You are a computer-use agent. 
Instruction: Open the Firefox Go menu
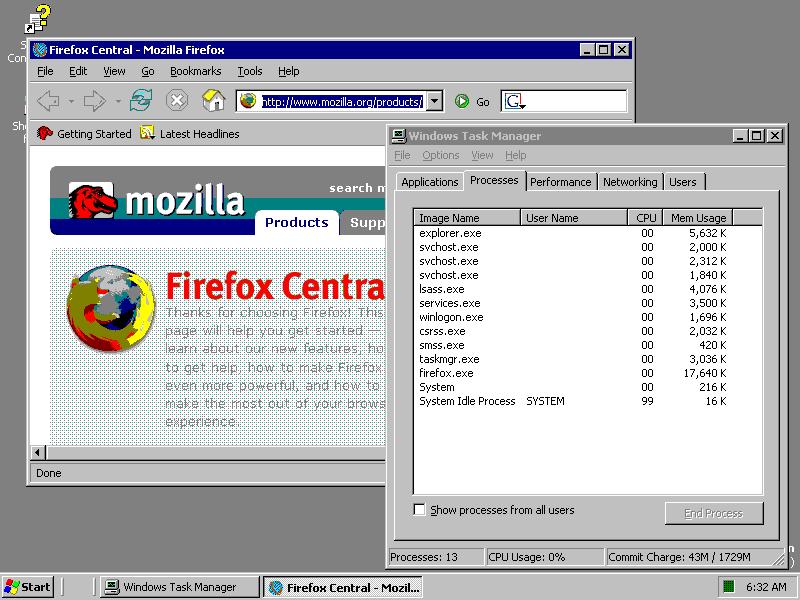(x=148, y=71)
